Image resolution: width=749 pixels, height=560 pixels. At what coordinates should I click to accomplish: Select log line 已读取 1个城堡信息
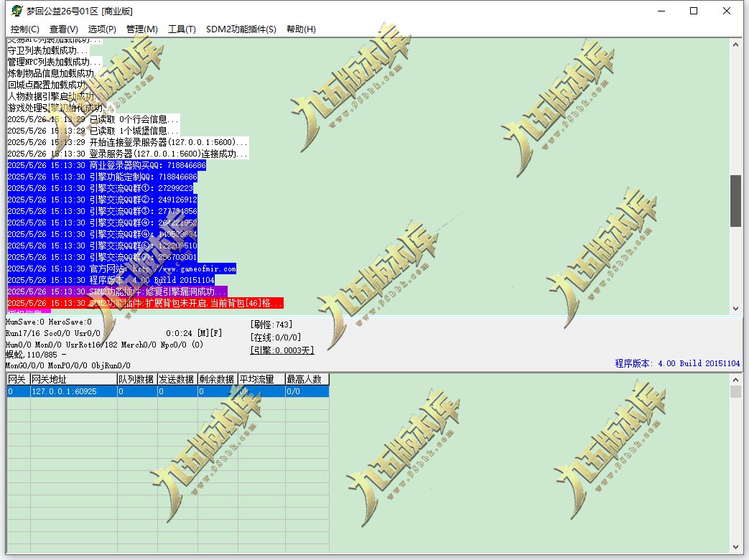click(x=93, y=131)
